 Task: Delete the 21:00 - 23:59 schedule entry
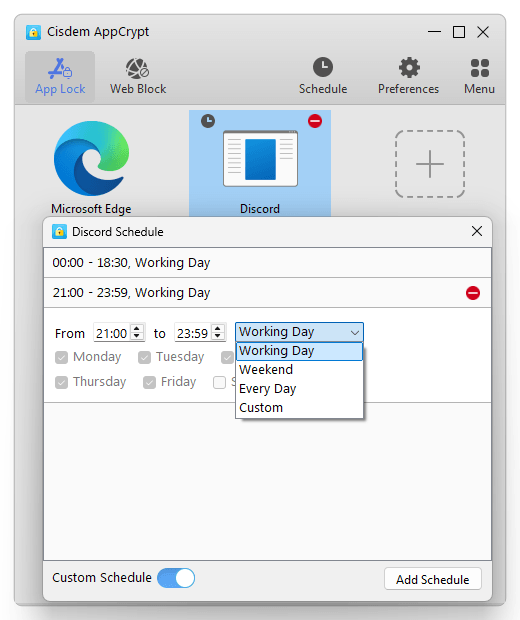point(473,293)
